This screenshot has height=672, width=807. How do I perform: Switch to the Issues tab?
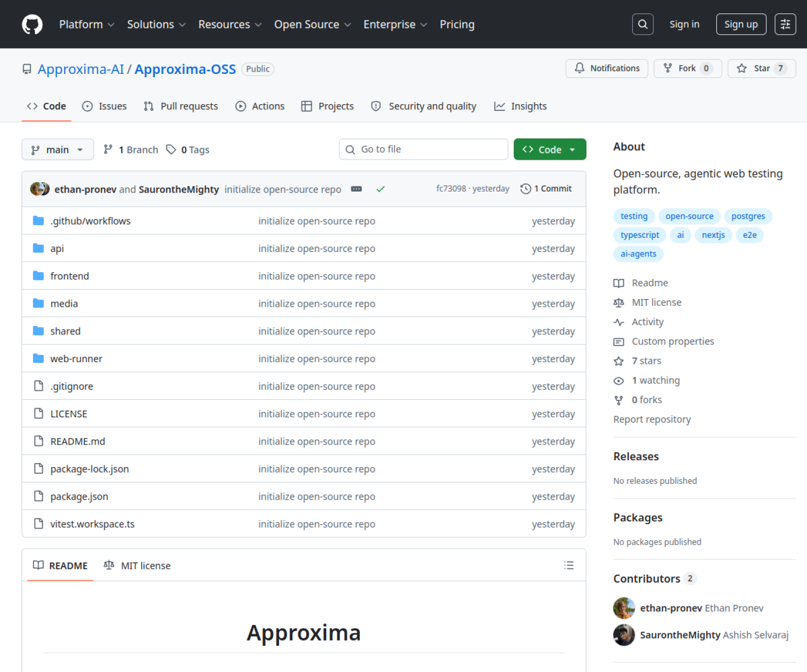tap(104, 106)
